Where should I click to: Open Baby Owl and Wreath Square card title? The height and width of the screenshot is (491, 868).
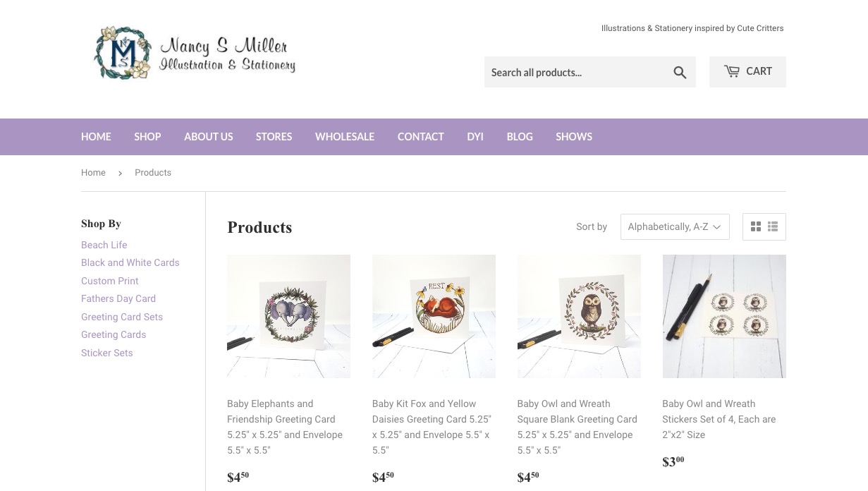pos(577,427)
